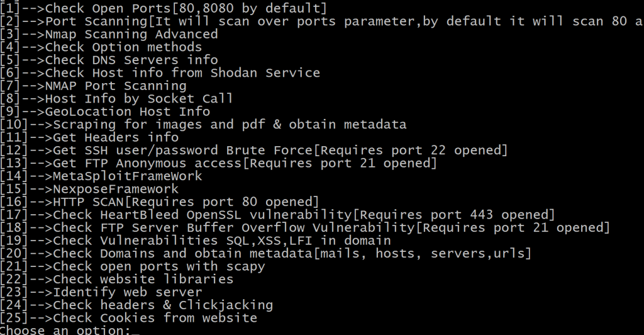Click the HTTP SCAN option line
The height and width of the screenshot is (335, 644).
(x=159, y=202)
